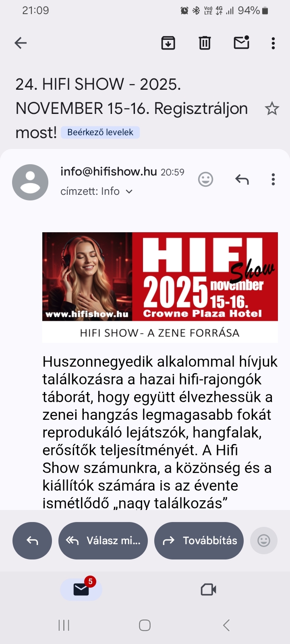Open the 'Beérkező levelek' label chip
The image size is (290, 644).
point(100,132)
